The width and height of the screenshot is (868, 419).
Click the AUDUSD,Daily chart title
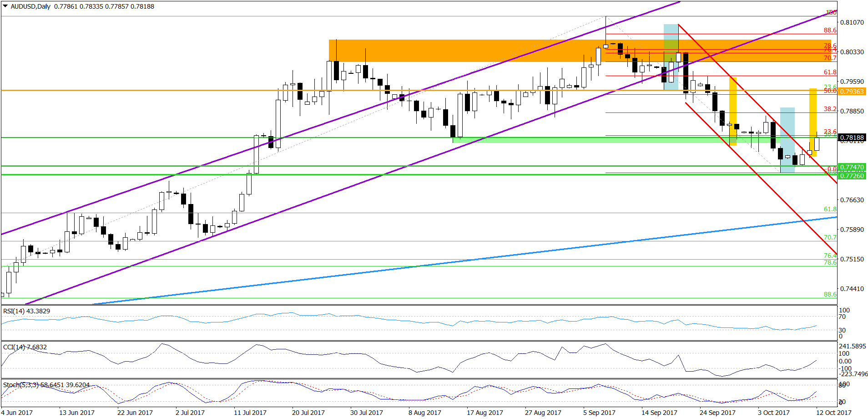pyautogui.click(x=30, y=6)
